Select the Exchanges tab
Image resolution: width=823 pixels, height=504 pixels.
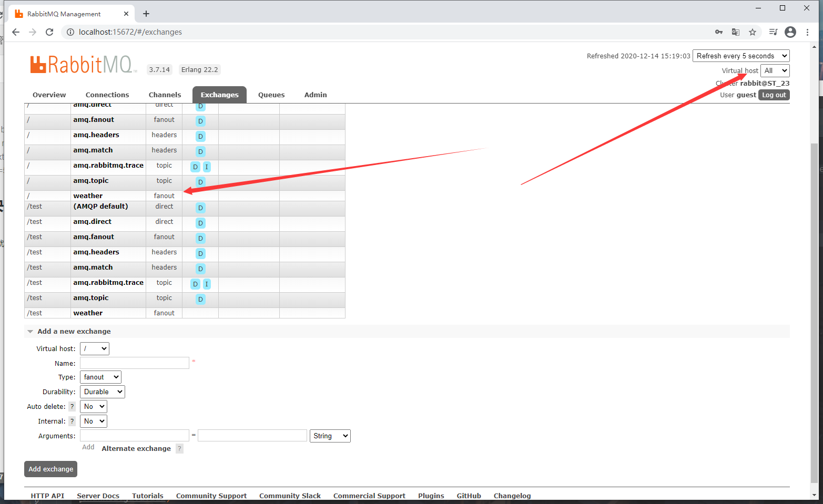219,95
